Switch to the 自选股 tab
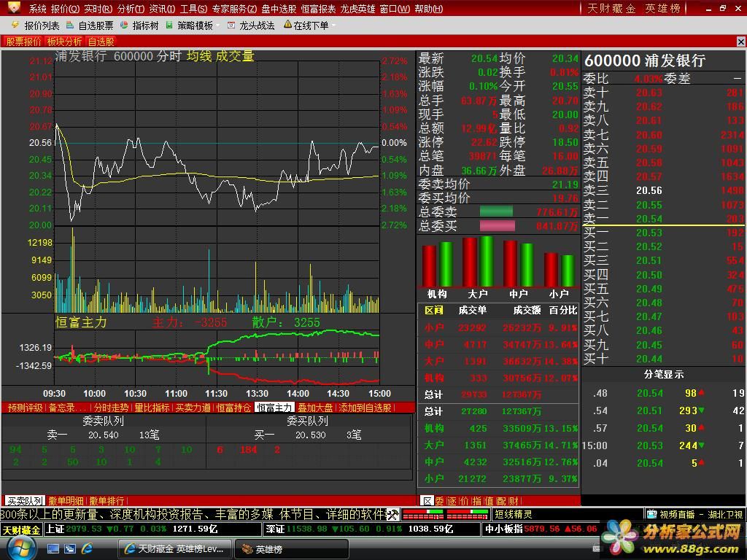Viewport: 747px width, 560px height. tap(101, 42)
